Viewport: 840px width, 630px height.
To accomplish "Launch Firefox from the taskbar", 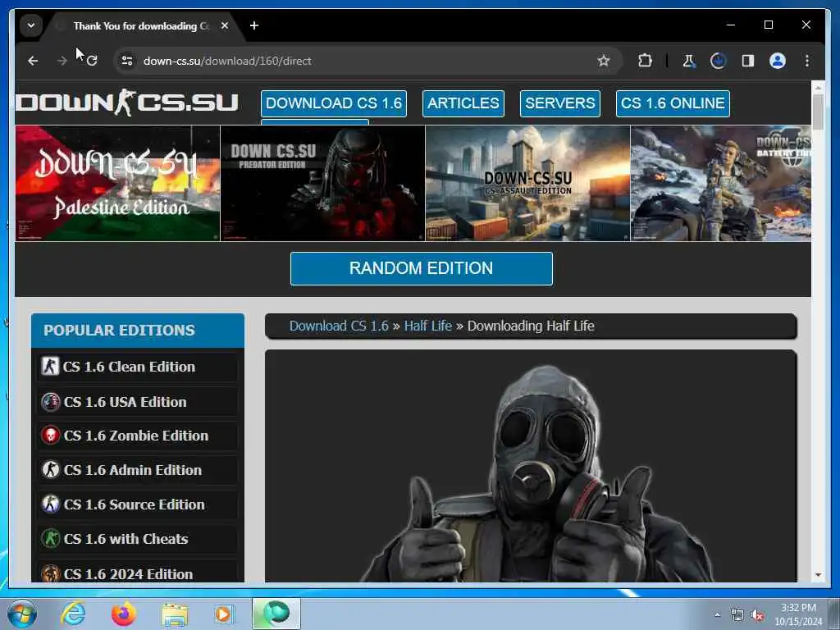I will click(x=124, y=614).
